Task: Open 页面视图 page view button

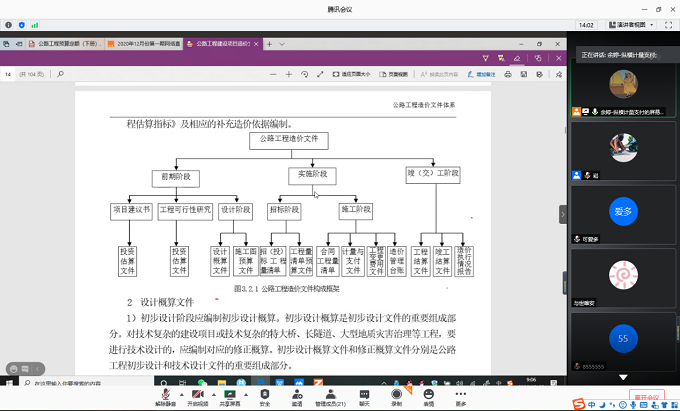Action: click(393, 75)
